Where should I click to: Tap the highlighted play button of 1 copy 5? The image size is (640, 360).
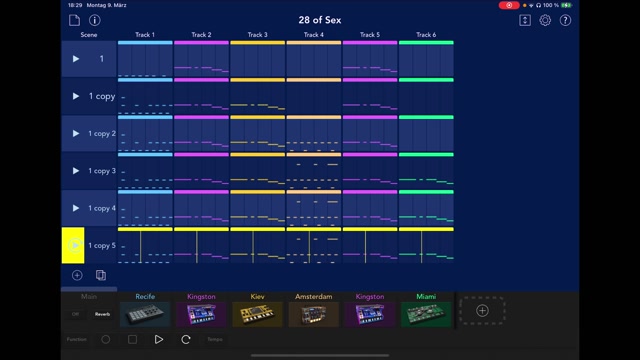73,245
